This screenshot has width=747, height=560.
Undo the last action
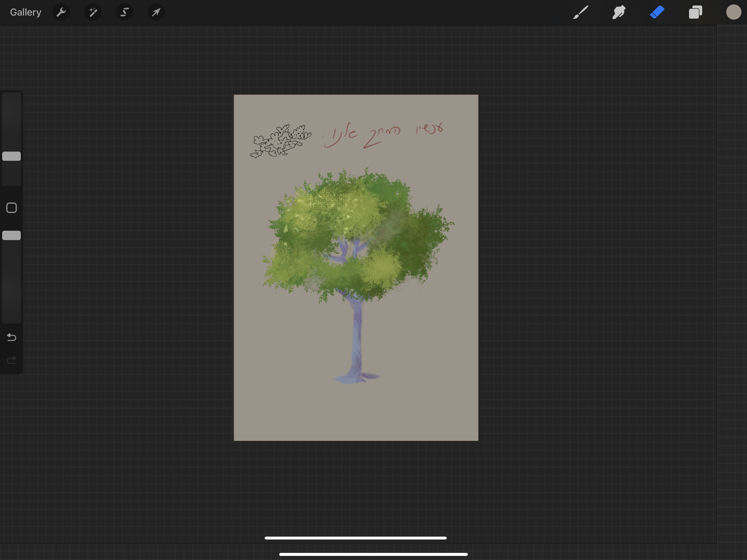click(x=11, y=337)
